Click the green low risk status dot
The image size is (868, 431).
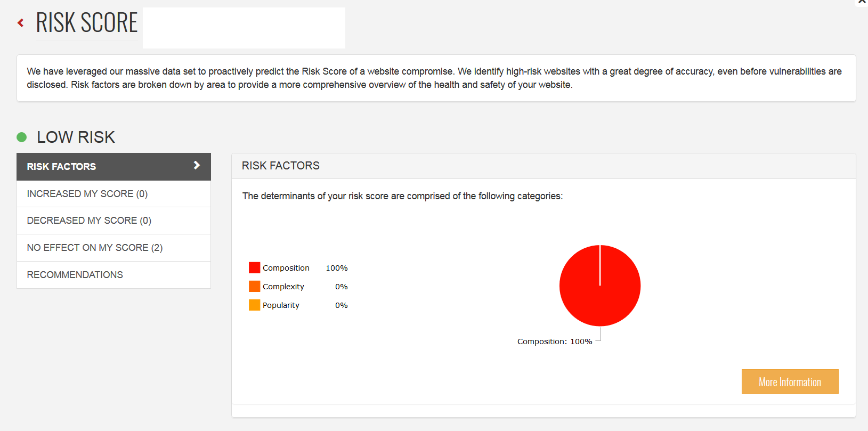[22, 137]
